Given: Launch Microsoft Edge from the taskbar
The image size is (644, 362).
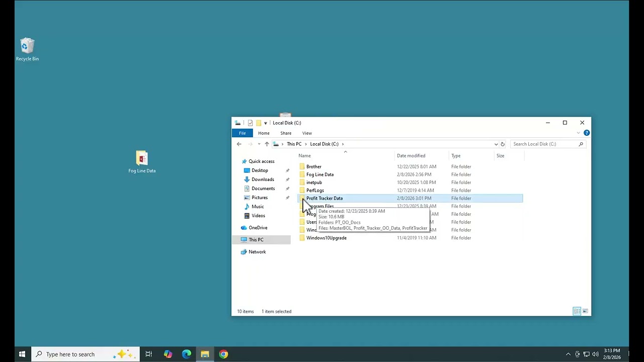Looking at the screenshot, I should (187, 354).
